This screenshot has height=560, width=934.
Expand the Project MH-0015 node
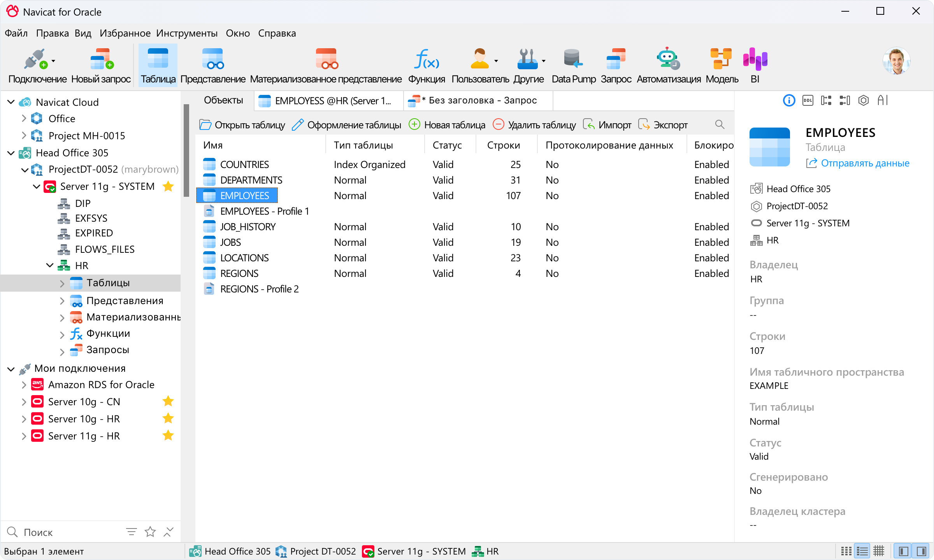click(24, 135)
